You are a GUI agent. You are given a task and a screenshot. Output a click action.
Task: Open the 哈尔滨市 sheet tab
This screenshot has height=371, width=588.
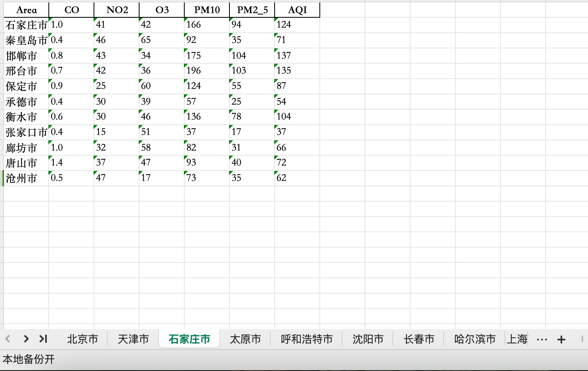pos(473,339)
